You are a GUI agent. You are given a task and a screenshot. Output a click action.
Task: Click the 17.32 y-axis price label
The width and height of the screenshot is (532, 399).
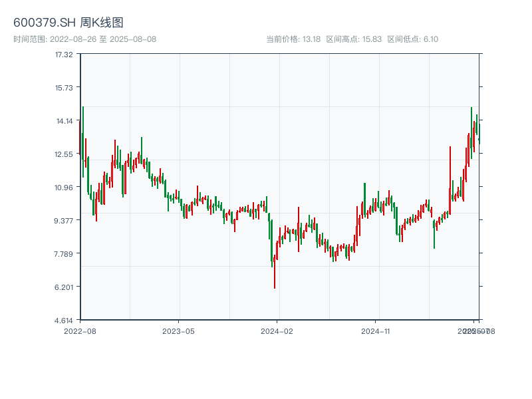[x=64, y=54]
